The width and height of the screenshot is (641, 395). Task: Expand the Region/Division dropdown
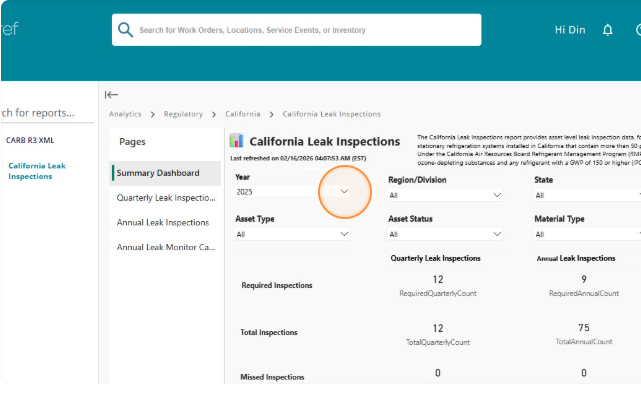[x=445, y=195]
